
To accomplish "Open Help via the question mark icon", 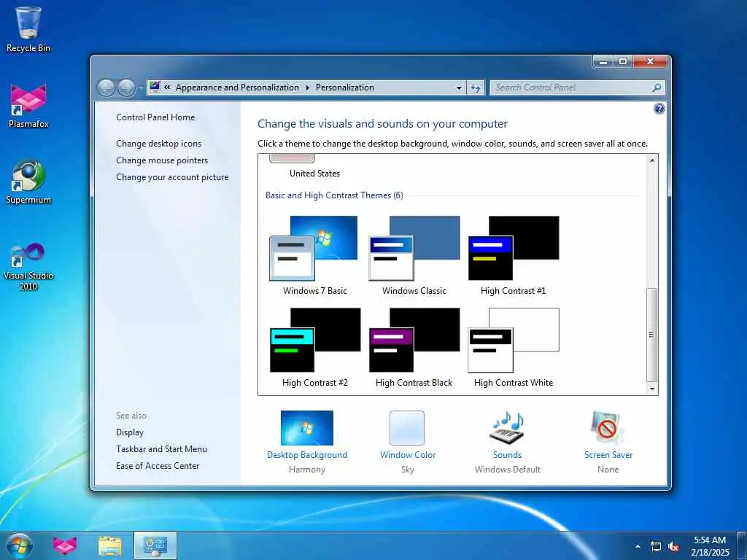I will (659, 109).
